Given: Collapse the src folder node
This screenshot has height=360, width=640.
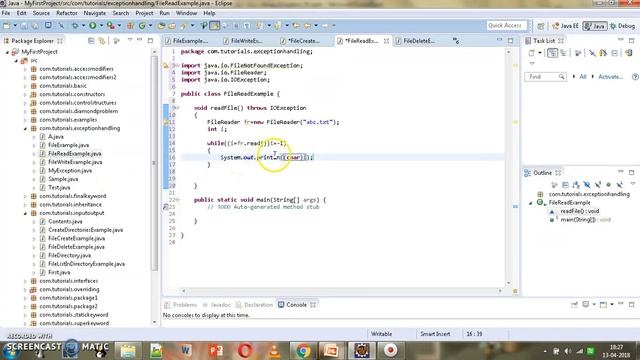Looking at the screenshot, I should (x=16, y=60).
